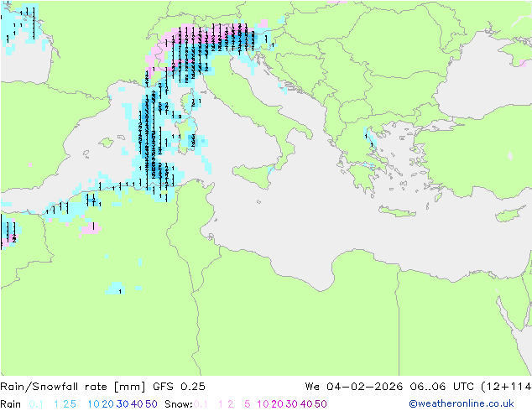Image resolution: width=532 pixels, height=411 pixels.
Task: Click the Rain legend value 10
Action: click(94, 404)
